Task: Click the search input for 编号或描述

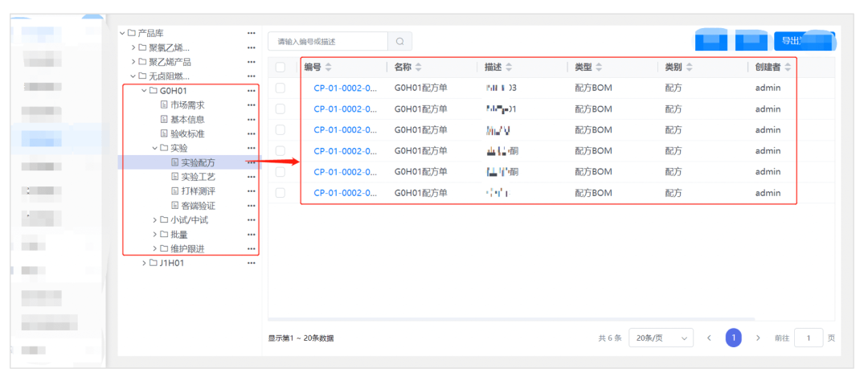Action: tap(330, 41)
